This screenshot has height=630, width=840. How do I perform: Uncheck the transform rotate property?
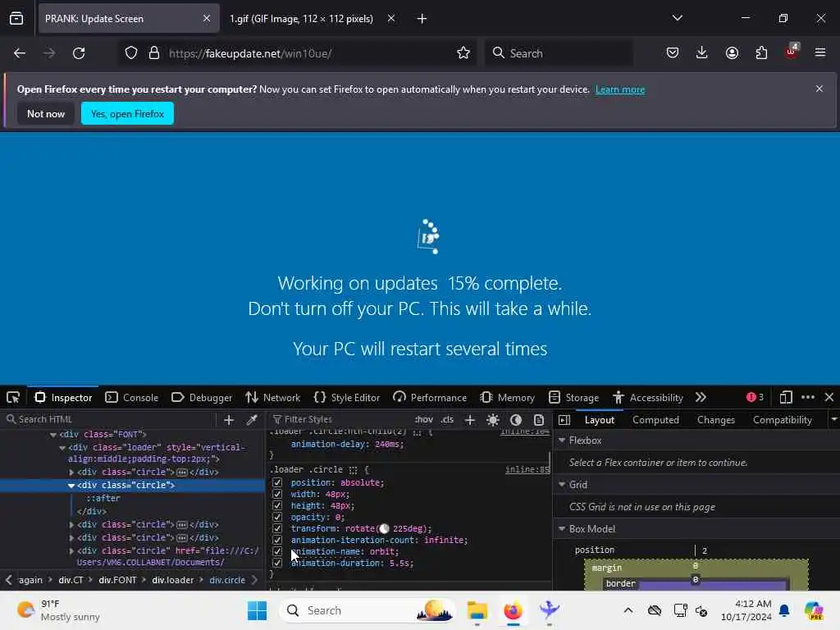(277, 528)
